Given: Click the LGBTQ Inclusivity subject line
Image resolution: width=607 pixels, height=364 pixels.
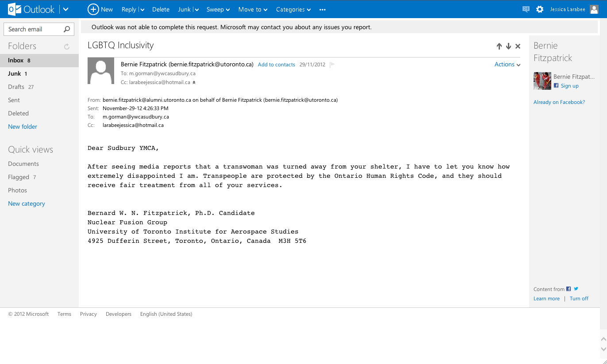Looking at the screenshot, I should [x=121, y=45].
